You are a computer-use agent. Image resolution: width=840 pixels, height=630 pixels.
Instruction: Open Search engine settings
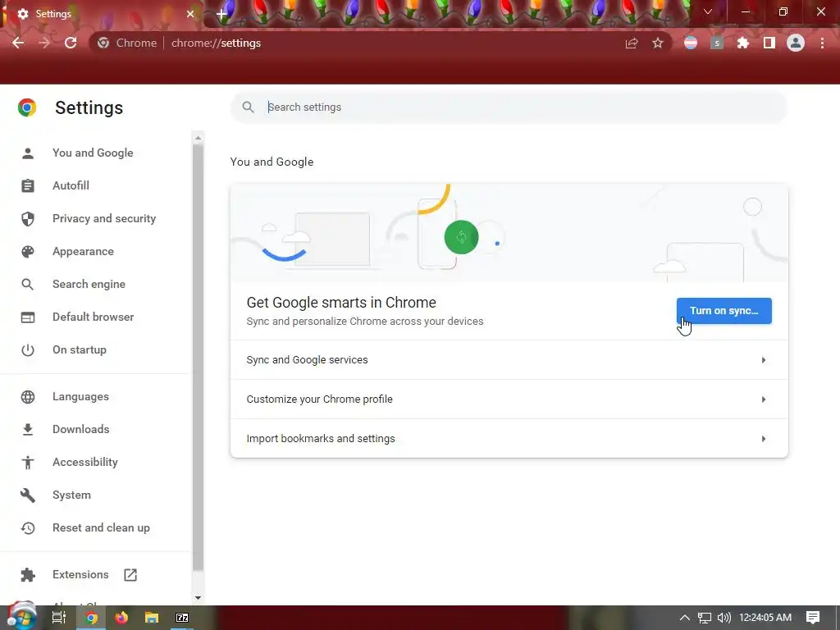click(89, 284)
